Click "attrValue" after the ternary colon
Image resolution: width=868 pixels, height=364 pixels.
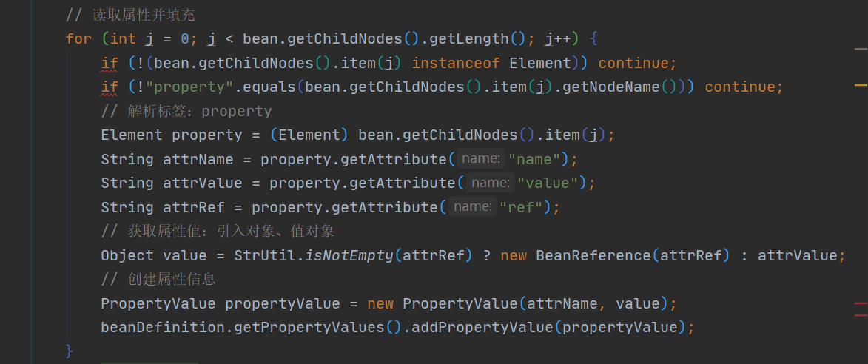797,255
